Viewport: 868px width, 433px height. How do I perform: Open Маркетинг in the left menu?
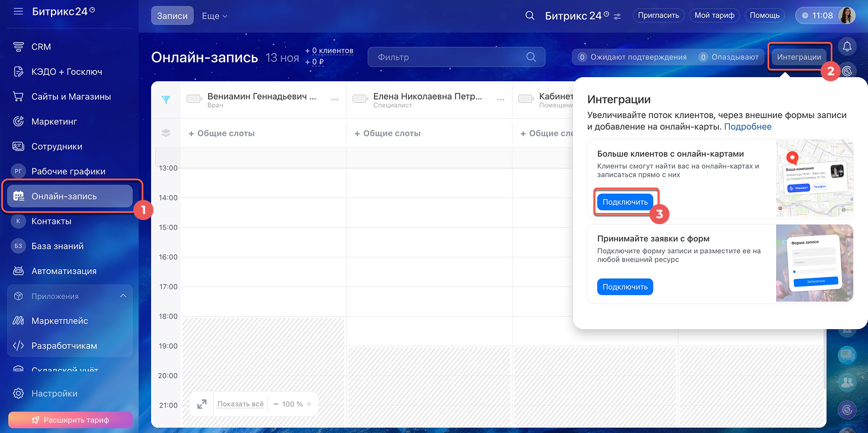54,122
